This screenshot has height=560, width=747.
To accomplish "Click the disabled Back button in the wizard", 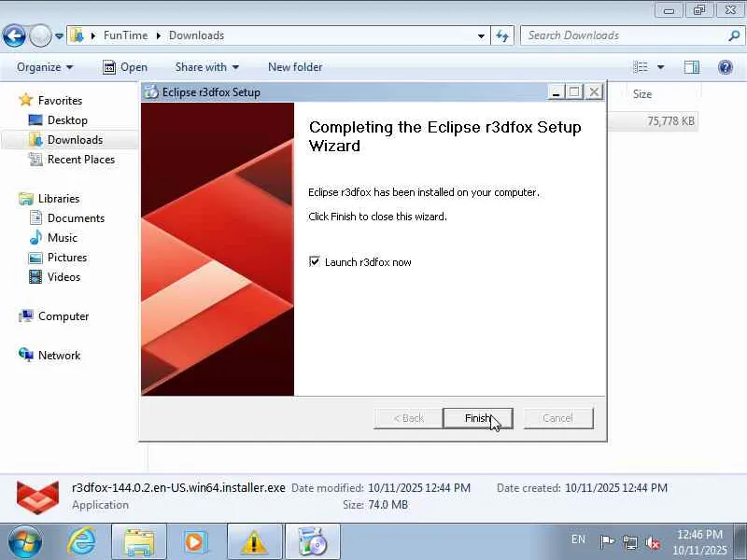I will click(x=408, y=418).
